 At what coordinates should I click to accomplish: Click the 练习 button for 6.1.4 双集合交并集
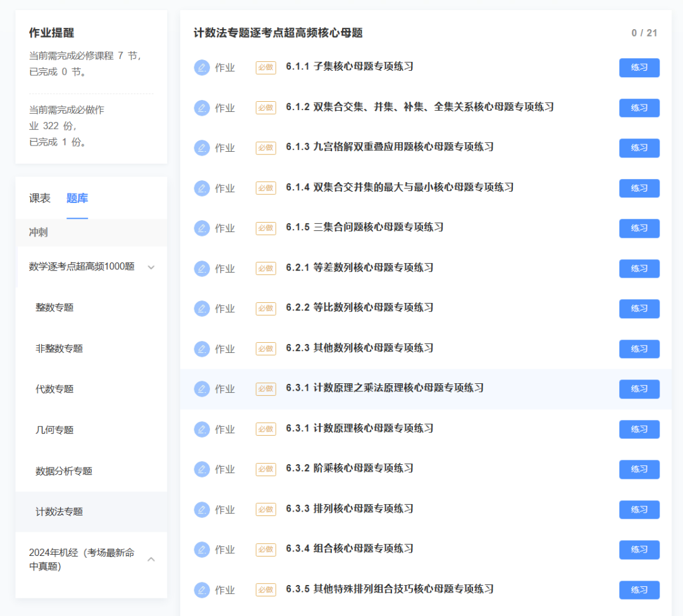[639, 188]
